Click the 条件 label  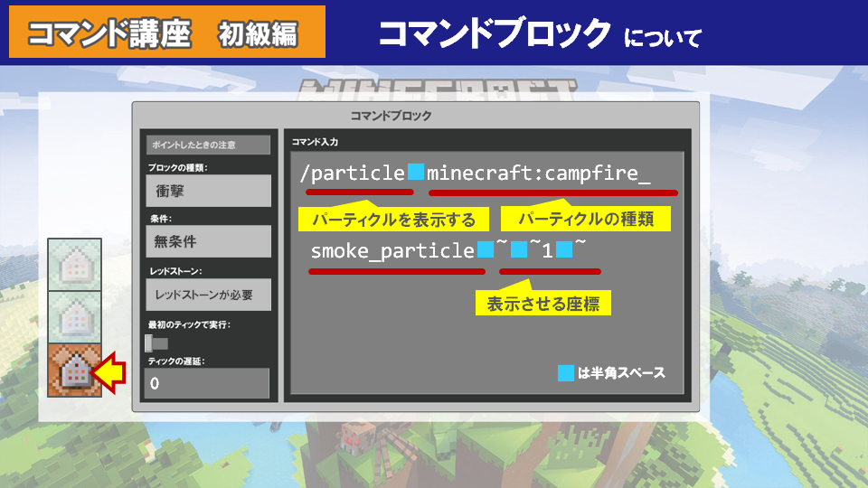161,219
